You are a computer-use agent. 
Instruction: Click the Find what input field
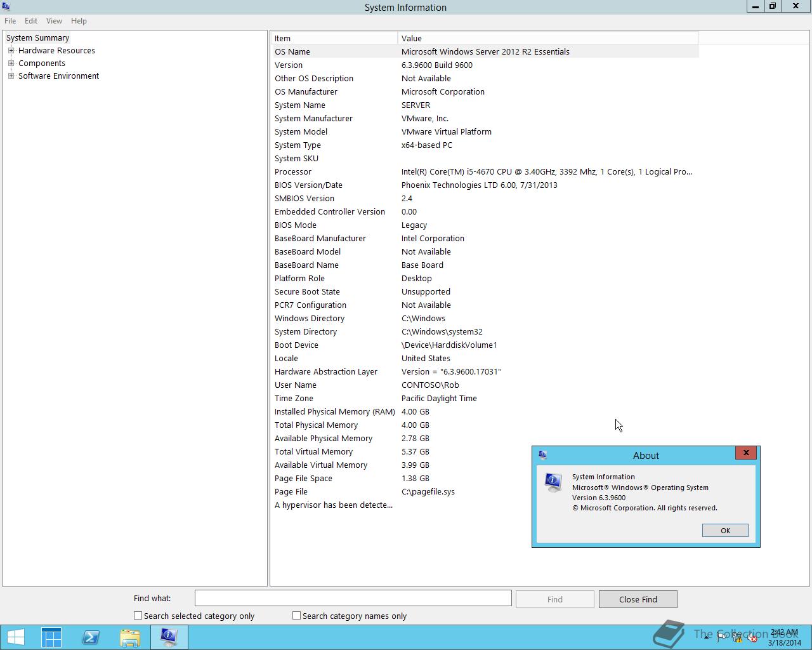(353, 598)
